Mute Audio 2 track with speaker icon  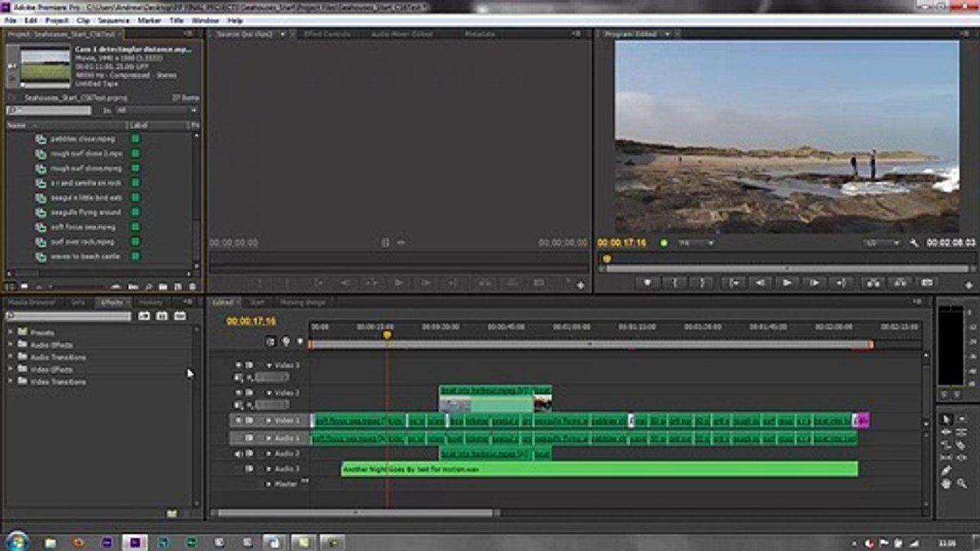point(238,454)
